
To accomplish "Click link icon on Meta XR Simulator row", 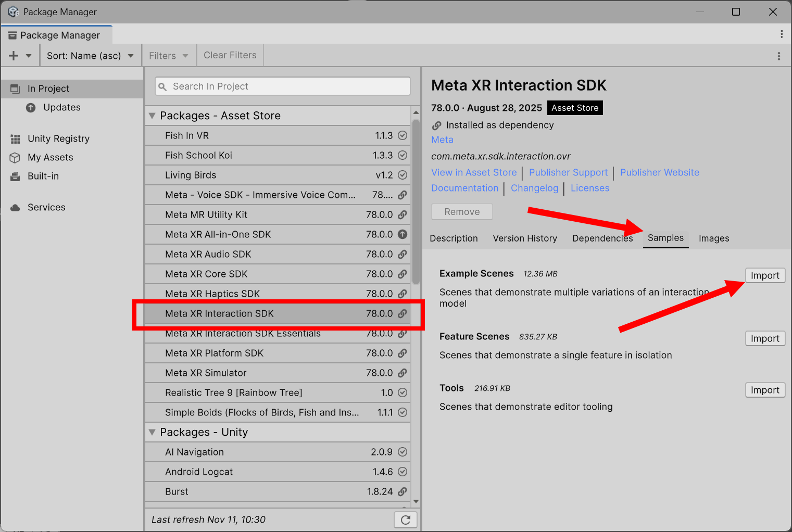I will [403, 373].
